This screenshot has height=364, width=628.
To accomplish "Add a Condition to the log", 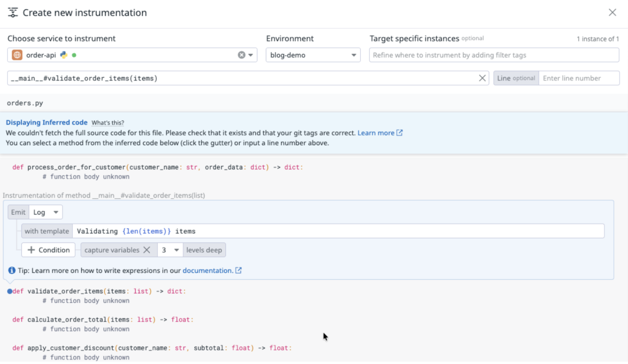I will (48, 250).
